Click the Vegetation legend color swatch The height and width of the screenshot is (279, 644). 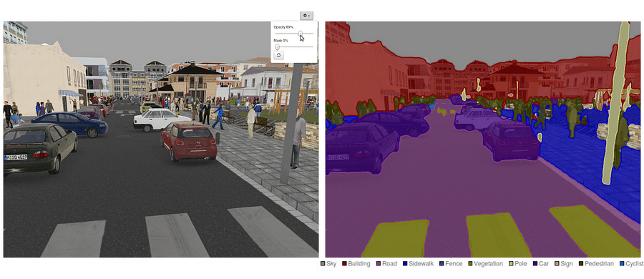[x=470, y=264]
